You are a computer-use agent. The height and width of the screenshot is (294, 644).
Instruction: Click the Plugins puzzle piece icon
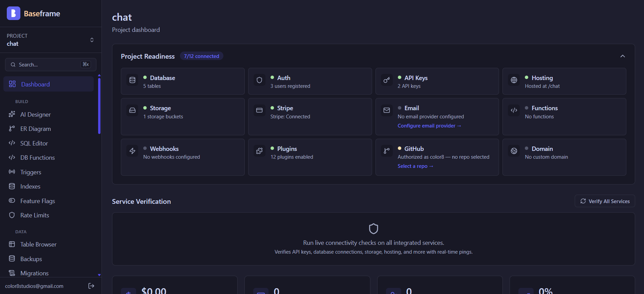tap(259, 151)
